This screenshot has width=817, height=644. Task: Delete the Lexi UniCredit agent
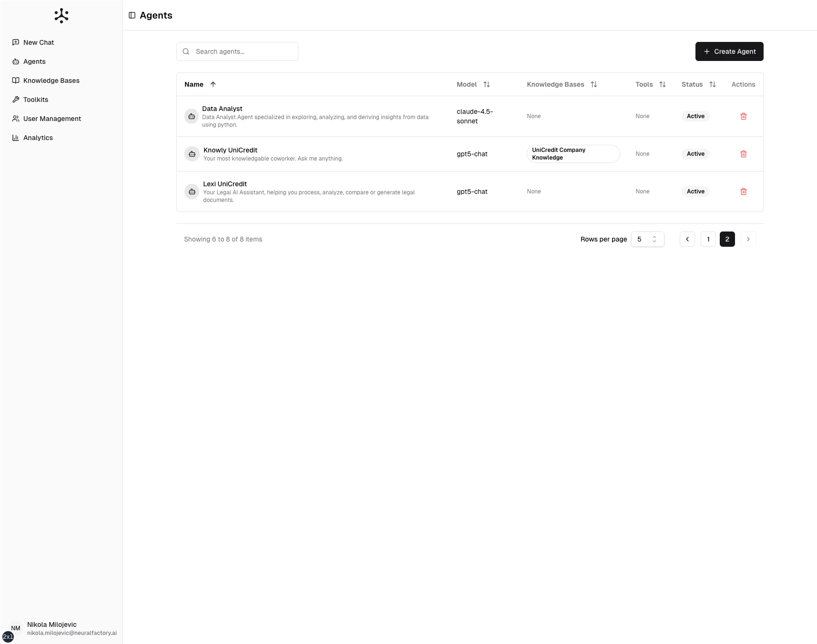(743, 191)
